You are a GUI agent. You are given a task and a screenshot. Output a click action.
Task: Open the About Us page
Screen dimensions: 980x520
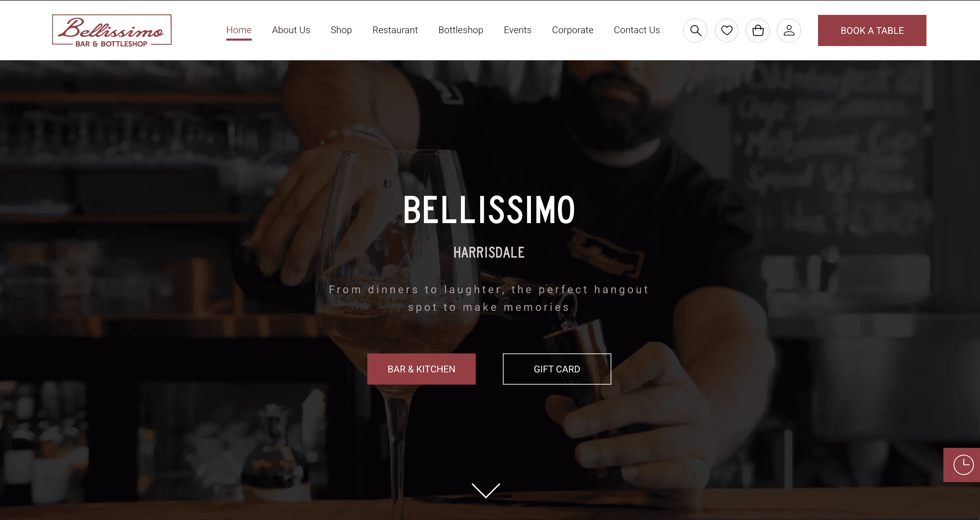pos(291,30)
